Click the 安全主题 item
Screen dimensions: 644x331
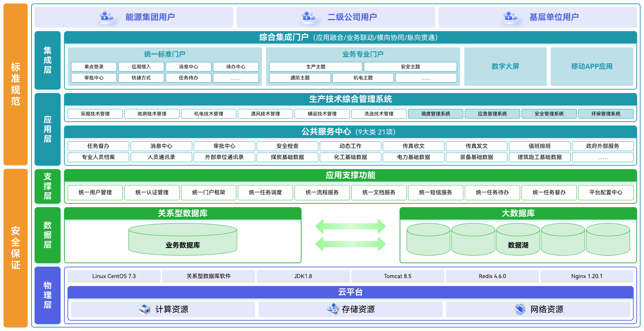pyautogui.click(x=410, y=67)
